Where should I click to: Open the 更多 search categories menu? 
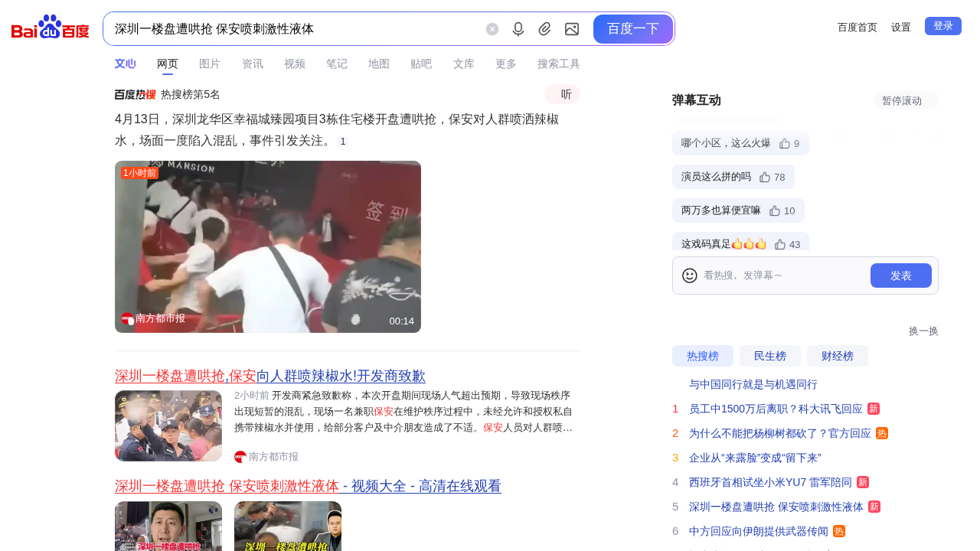(505, 64)
